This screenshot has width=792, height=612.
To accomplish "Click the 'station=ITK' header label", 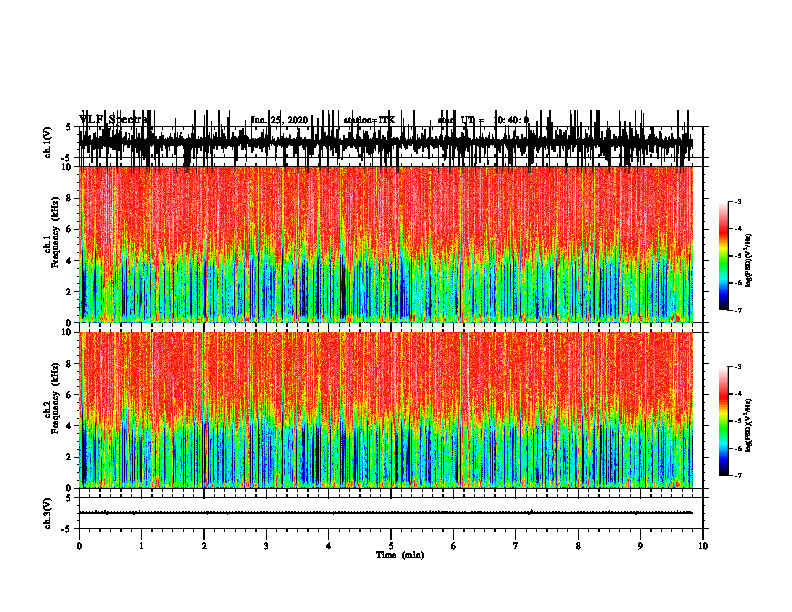I will [x=369, y=120].
